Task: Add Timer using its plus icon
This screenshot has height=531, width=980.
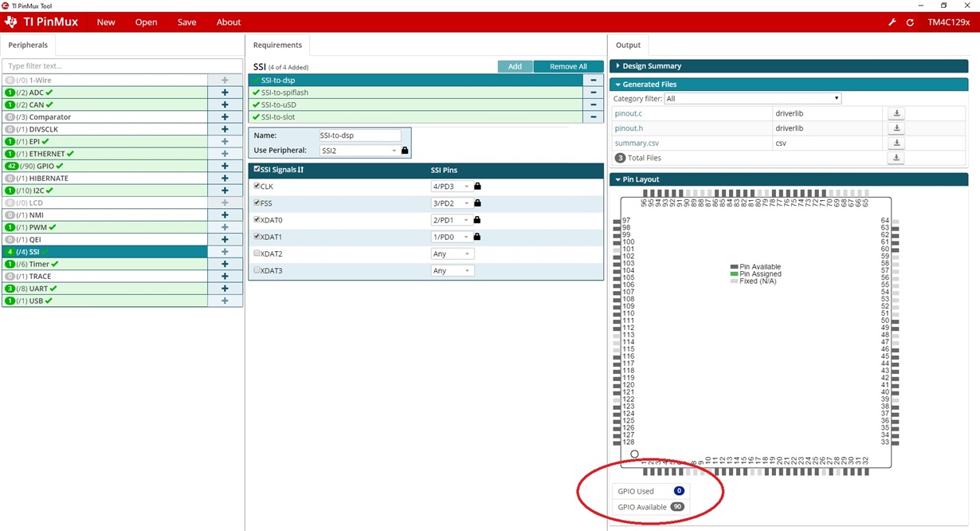Action: (x=225, y=264)
